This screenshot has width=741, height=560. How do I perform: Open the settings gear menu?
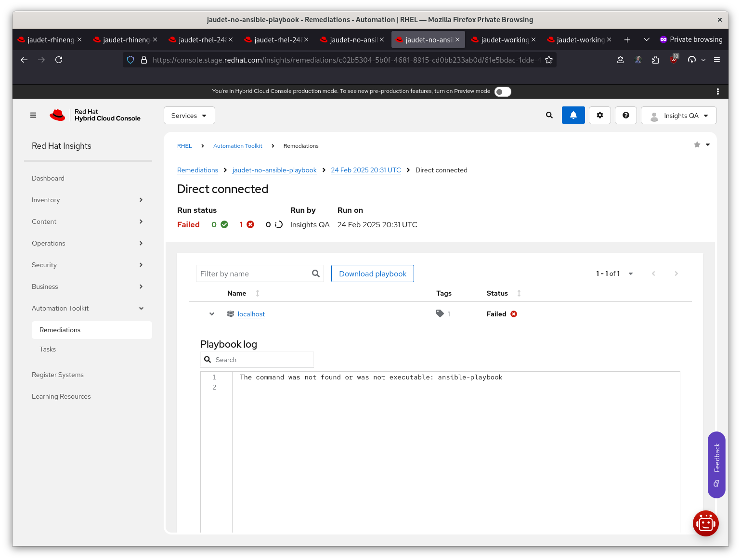coord(600,115)
